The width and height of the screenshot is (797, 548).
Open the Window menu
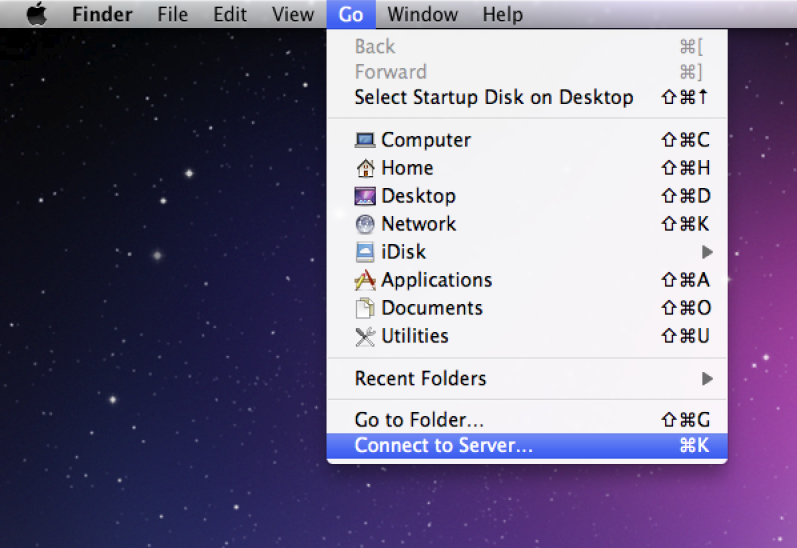422,14
